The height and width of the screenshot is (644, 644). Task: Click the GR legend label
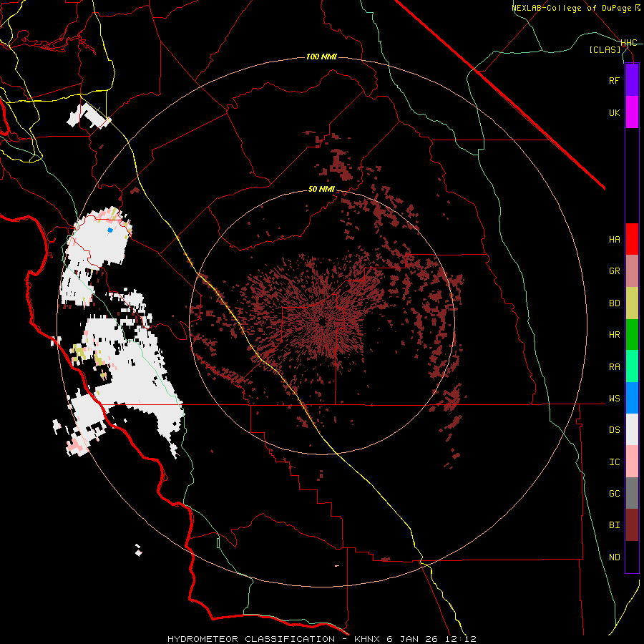point(614,271)
